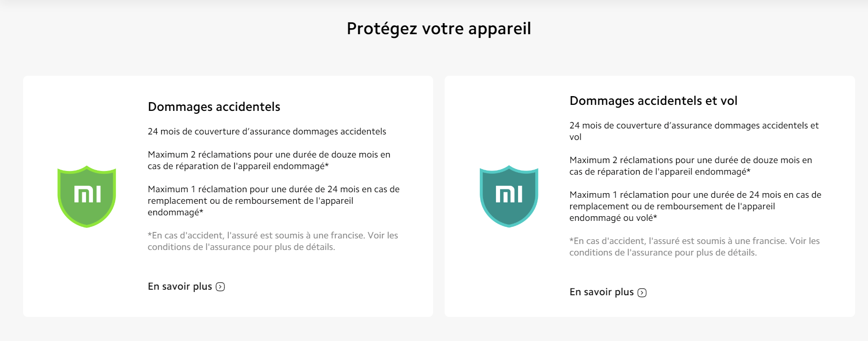Click the shield badge on the accidentels et vol card

(x=508, y=196)
